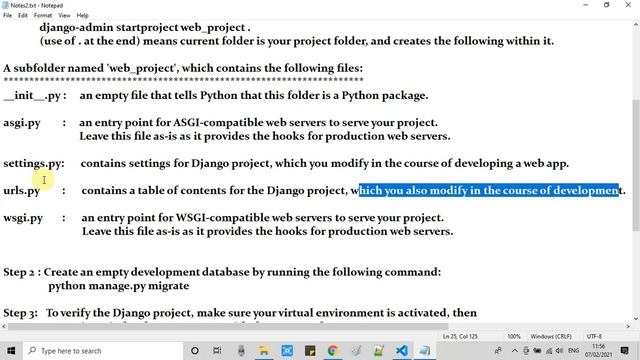Open Google Chrome from the taskbar

click(333, 351)
